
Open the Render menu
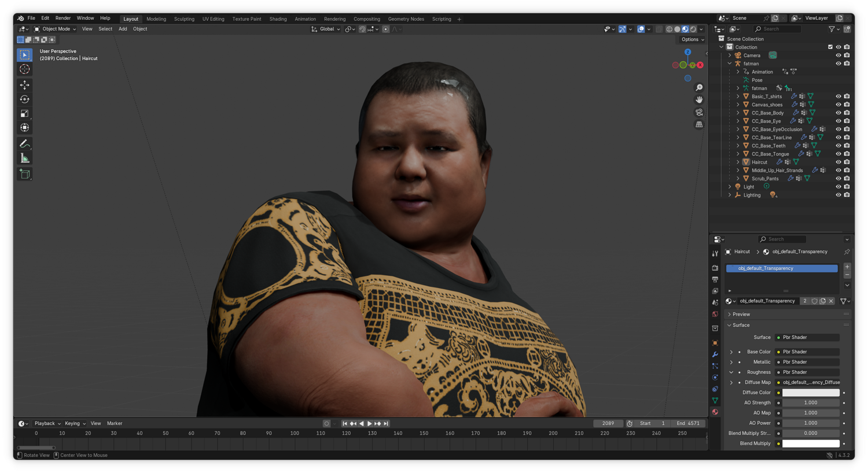point(63,19)
